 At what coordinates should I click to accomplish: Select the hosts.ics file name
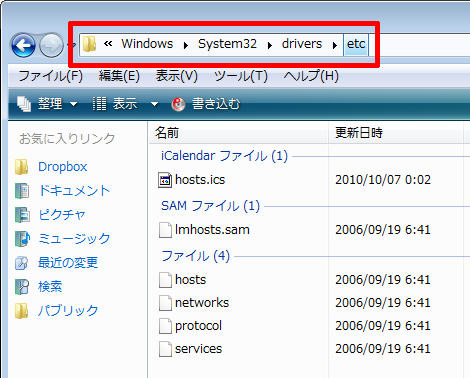point(200,180)
